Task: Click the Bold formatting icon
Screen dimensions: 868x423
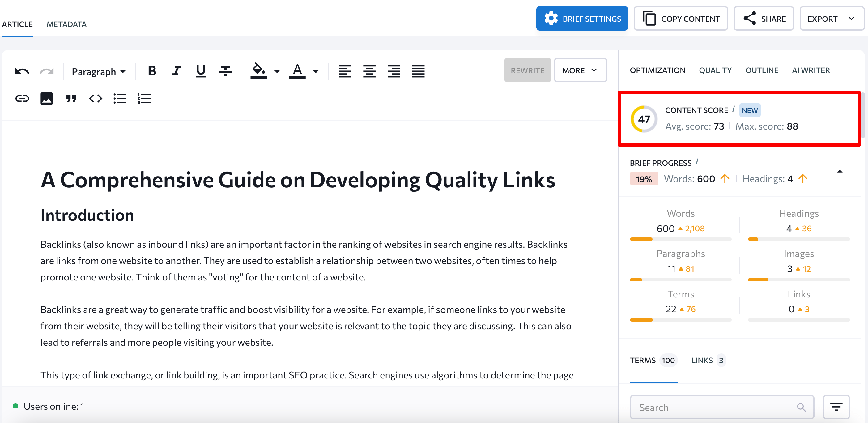Action: click(x=152, y=71)
